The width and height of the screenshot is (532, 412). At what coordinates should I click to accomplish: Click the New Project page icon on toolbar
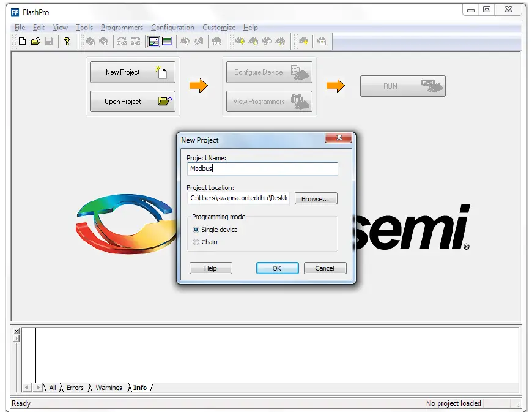[x=23, y=41]
